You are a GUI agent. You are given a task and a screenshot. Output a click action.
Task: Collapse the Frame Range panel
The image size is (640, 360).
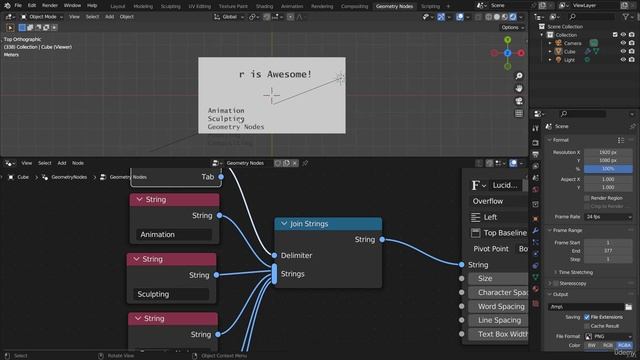(550, 231)
